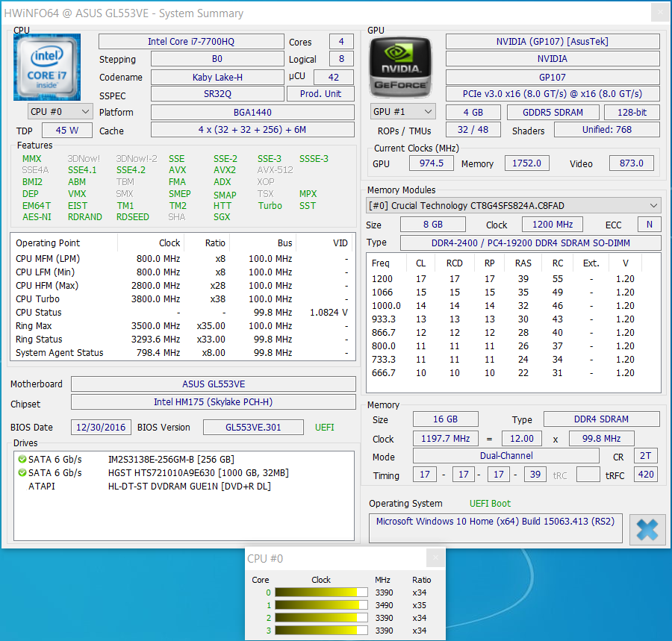Select the System Agent Status row
This screenshot has width=672, height=641.
point(183,353)
